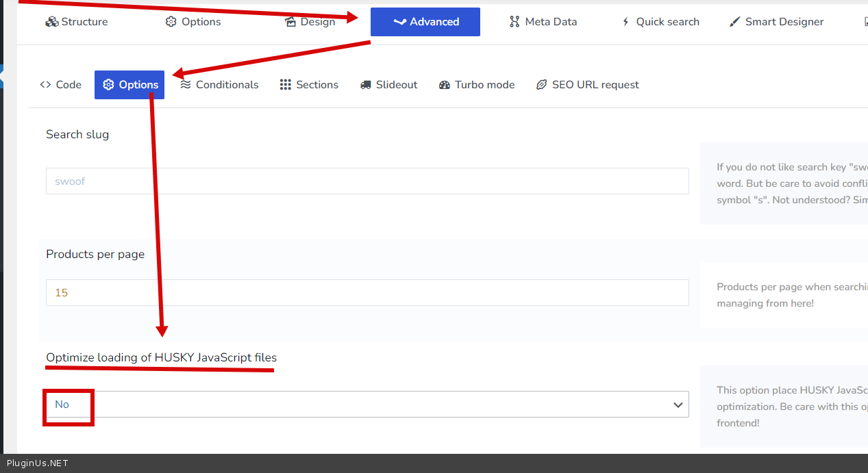Switch to the Advanced main tab

pyautogui.click(x=425, y=22)
